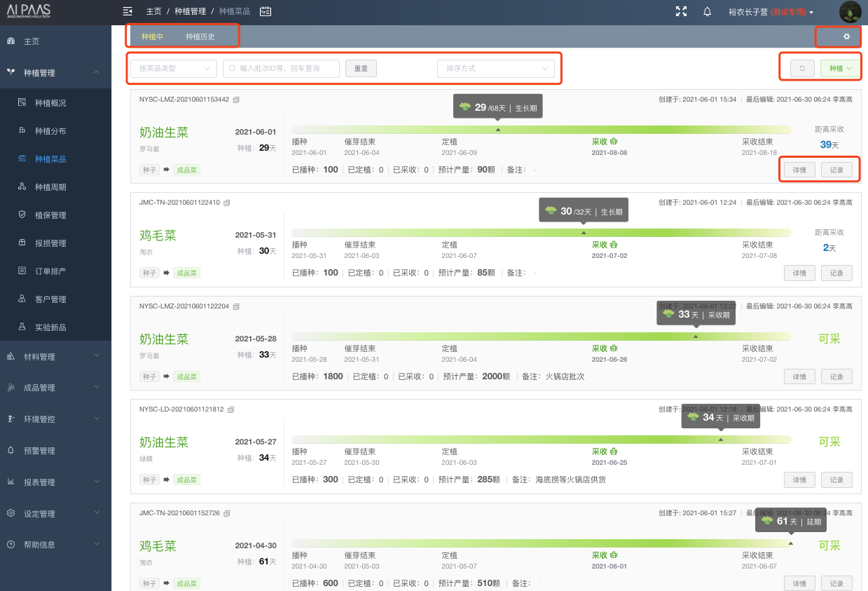The image size is (868, 591).
Task: Click the 成品菜 tag on batch NYSC-LMZ-20210601153442
Action: coord(187,169)
